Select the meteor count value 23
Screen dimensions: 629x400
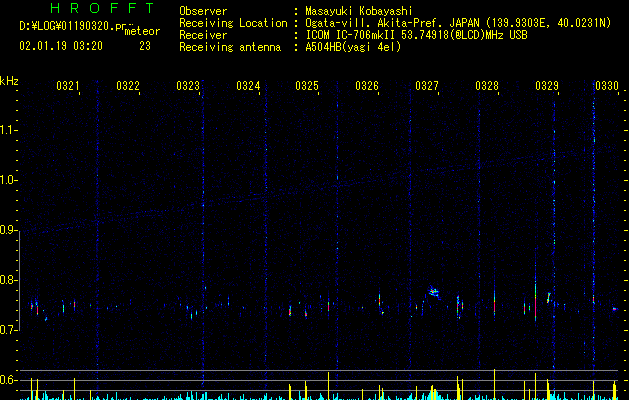[x=145, y=46]
